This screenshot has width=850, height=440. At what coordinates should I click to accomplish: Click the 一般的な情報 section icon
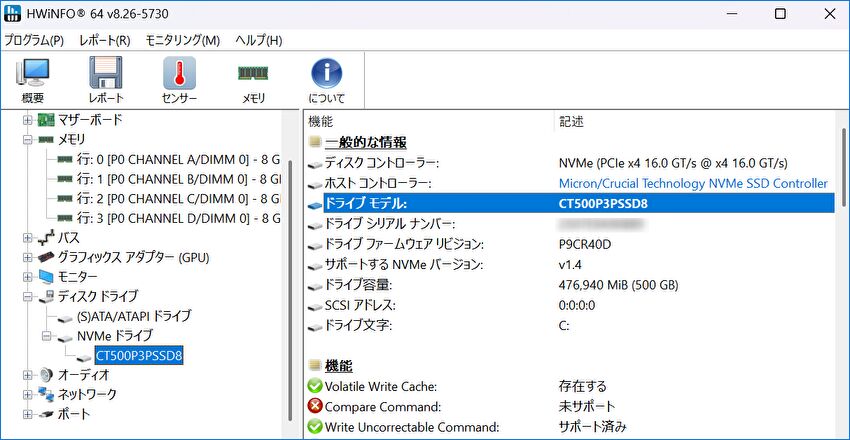pyautogui.click(x=314, y=143)
